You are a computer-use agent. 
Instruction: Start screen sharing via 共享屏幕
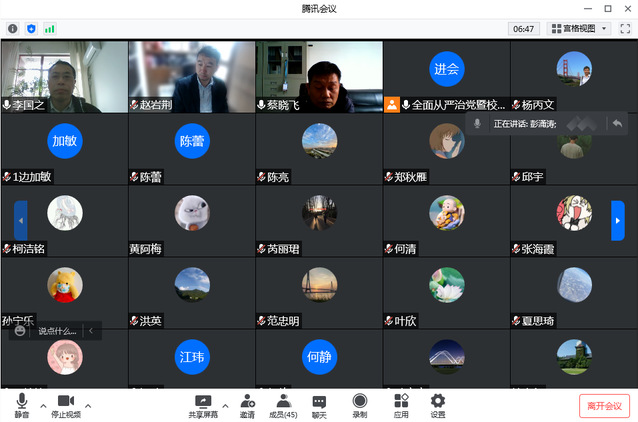click(203, 404)
